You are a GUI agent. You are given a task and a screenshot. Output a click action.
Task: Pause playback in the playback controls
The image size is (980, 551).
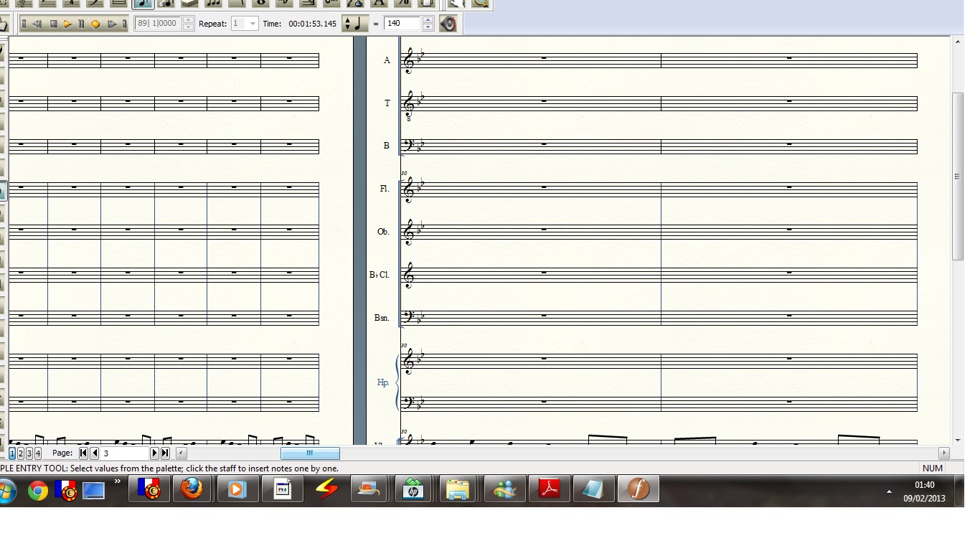pyautogui.click(x=81, y=24)
